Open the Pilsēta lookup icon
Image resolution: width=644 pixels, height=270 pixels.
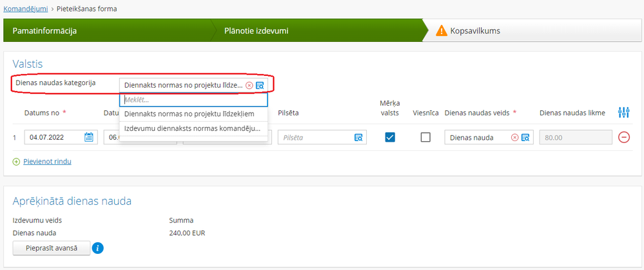tap(358, 138)
